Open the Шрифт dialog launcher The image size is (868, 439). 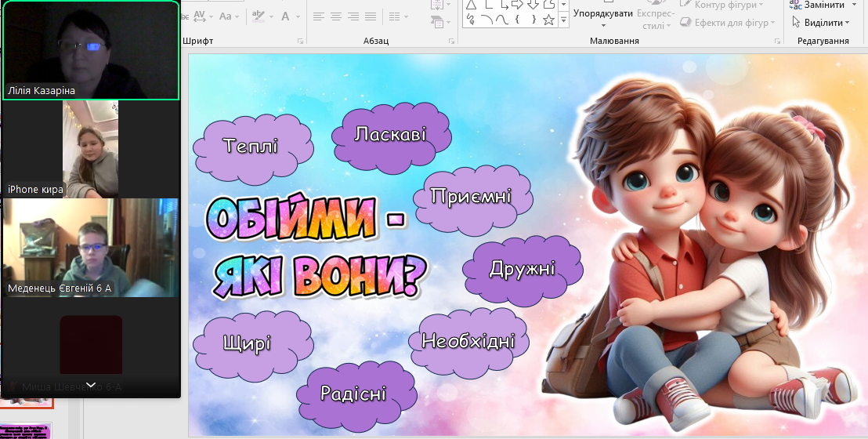[x=300, y=41]
